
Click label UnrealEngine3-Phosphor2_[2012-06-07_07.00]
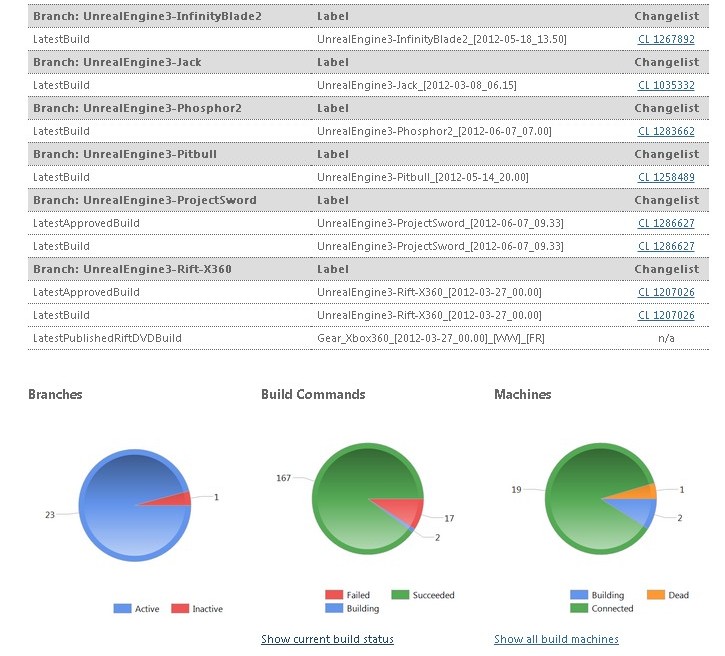click(434, 131)
